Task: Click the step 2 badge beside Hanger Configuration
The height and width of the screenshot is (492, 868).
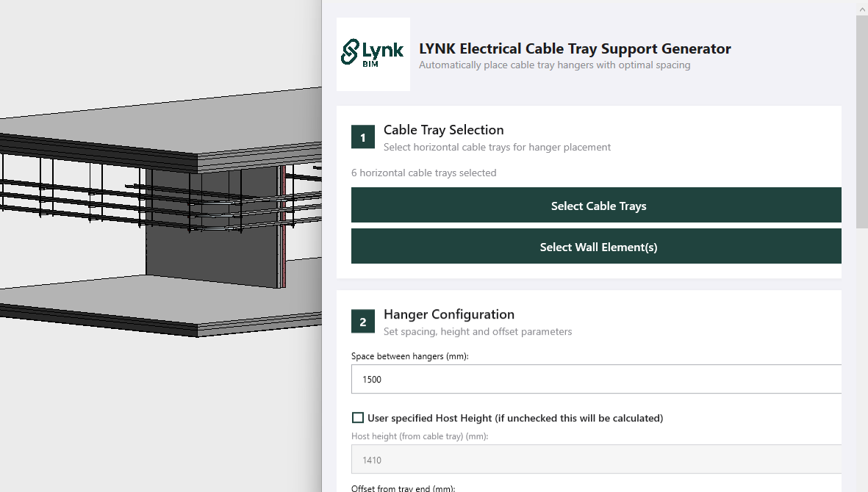Action: click(362, 321)
